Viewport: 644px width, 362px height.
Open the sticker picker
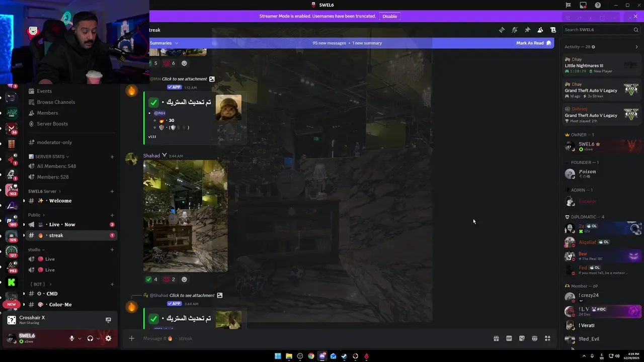(522, 338)
